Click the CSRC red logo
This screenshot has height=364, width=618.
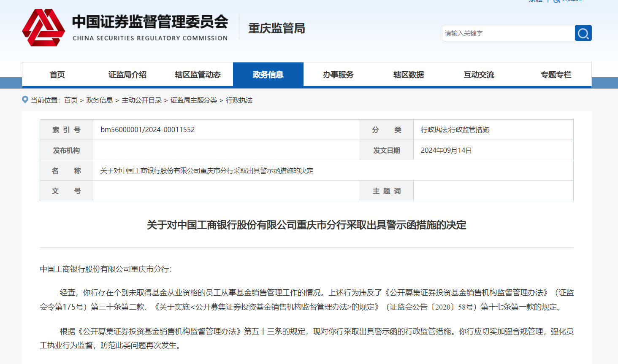point(45,27)
